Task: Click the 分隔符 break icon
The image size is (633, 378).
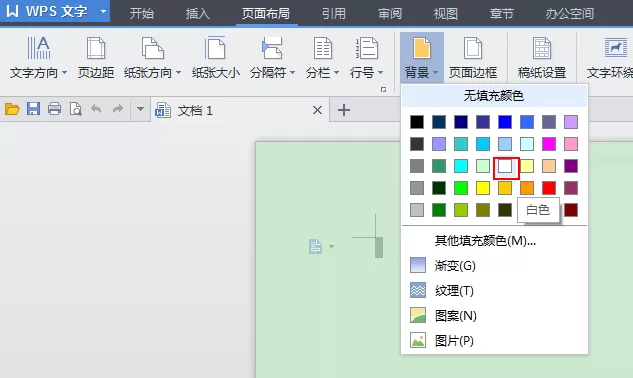Action: 272,48
